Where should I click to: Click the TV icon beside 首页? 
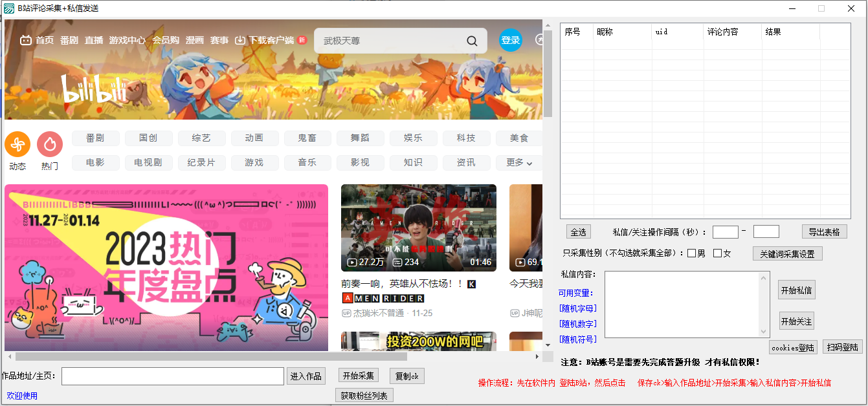coord(27,40)
